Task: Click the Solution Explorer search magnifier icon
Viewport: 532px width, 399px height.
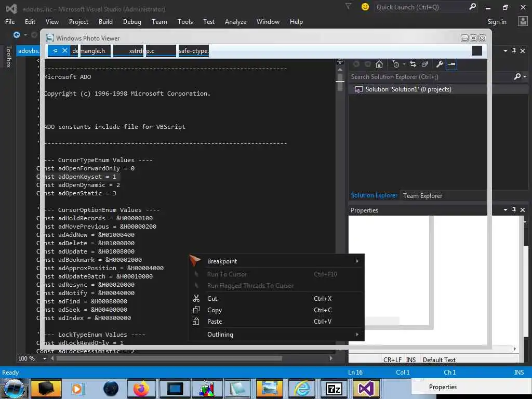Action: click(x=517, y=77)
